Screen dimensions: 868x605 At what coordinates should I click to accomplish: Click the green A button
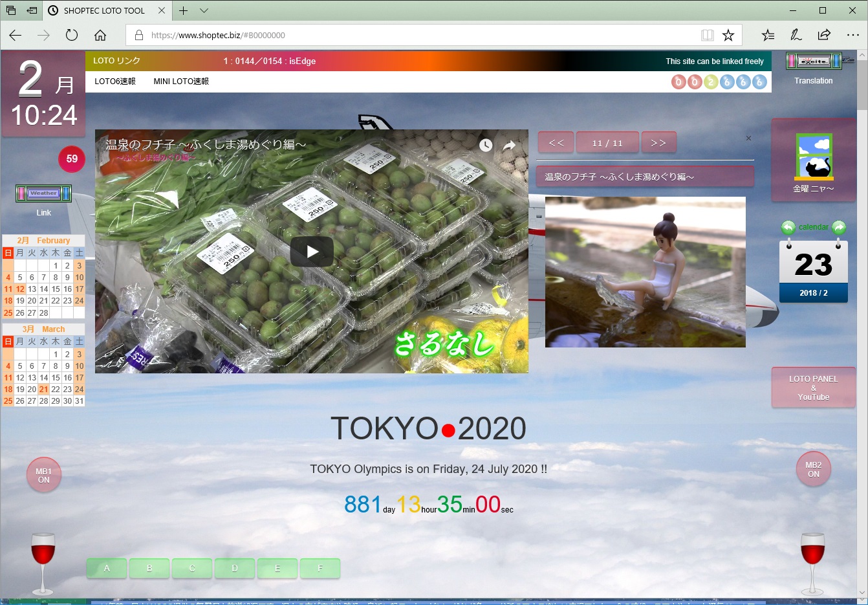coord(107,568)
